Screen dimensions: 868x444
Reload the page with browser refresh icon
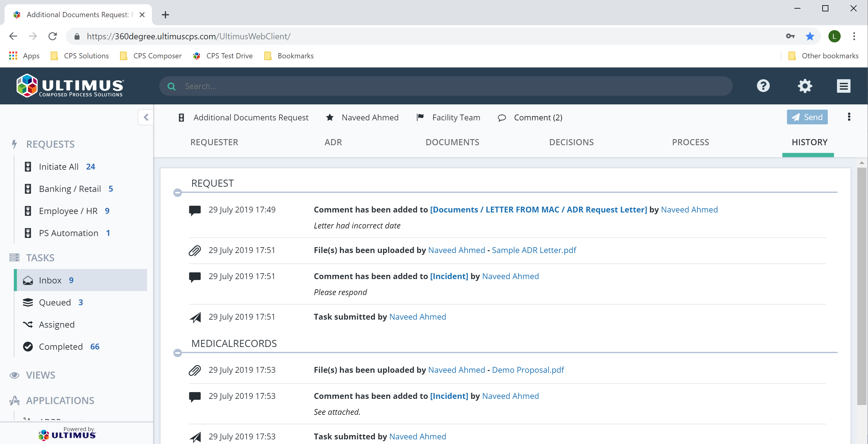(x=52, y=36)
